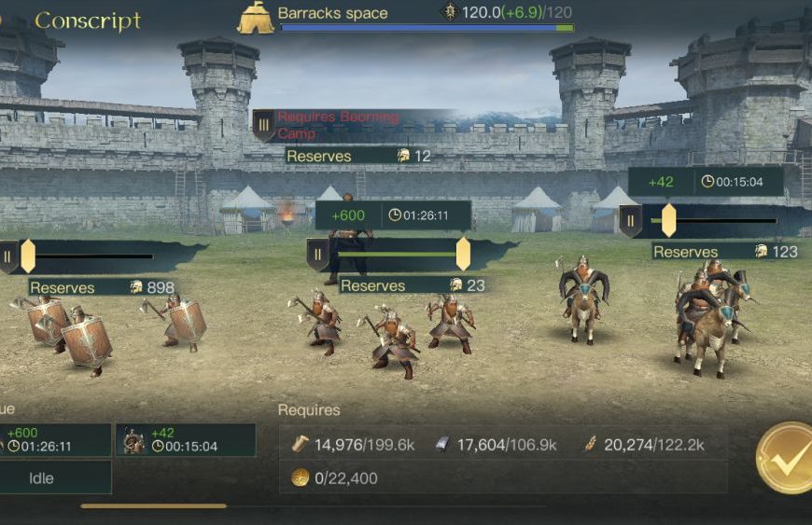Click the shield infantry slider handle

coord(27,256)
